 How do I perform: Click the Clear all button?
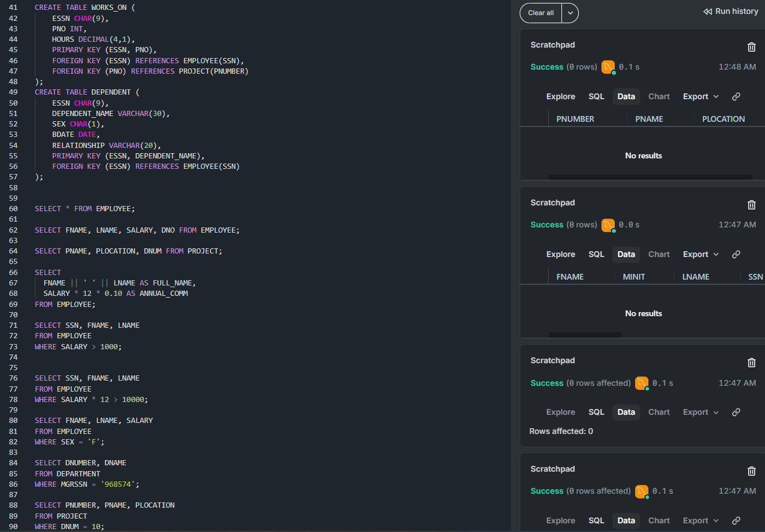point(541,13)
